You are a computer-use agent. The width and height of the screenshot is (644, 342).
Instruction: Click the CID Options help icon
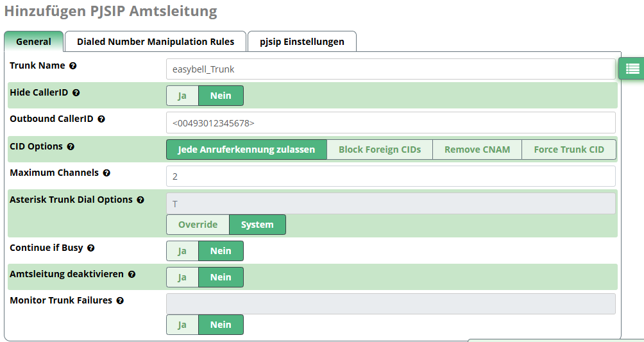[71, 147]
